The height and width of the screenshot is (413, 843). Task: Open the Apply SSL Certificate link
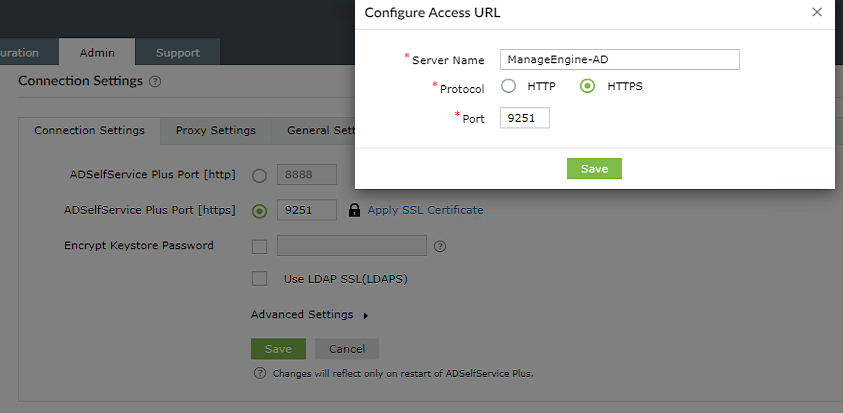point(425,210)
